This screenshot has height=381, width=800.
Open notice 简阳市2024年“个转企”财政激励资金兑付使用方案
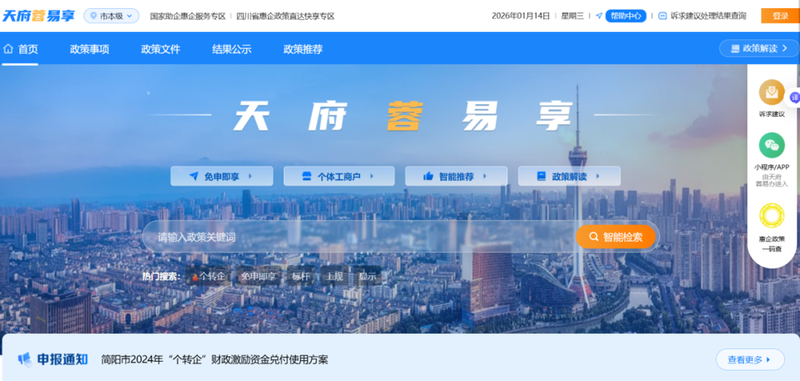tap(215, 360)
